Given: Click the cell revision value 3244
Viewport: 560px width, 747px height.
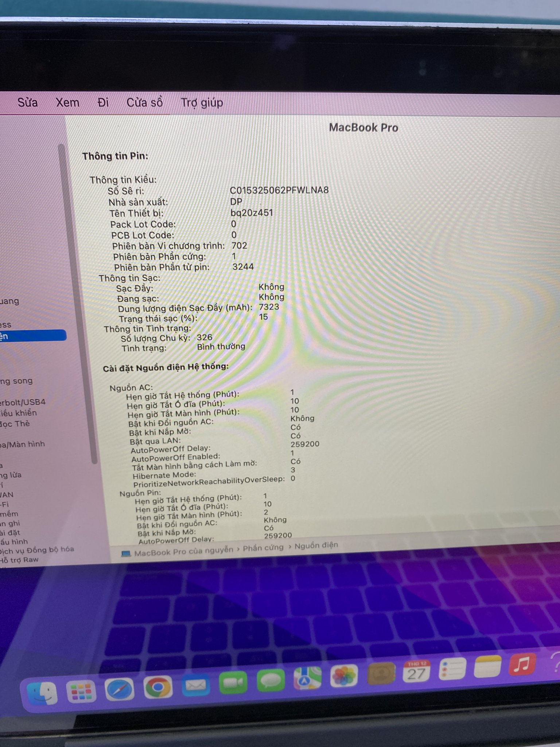Looking at the screenshot, I should (x=243, y=267).
